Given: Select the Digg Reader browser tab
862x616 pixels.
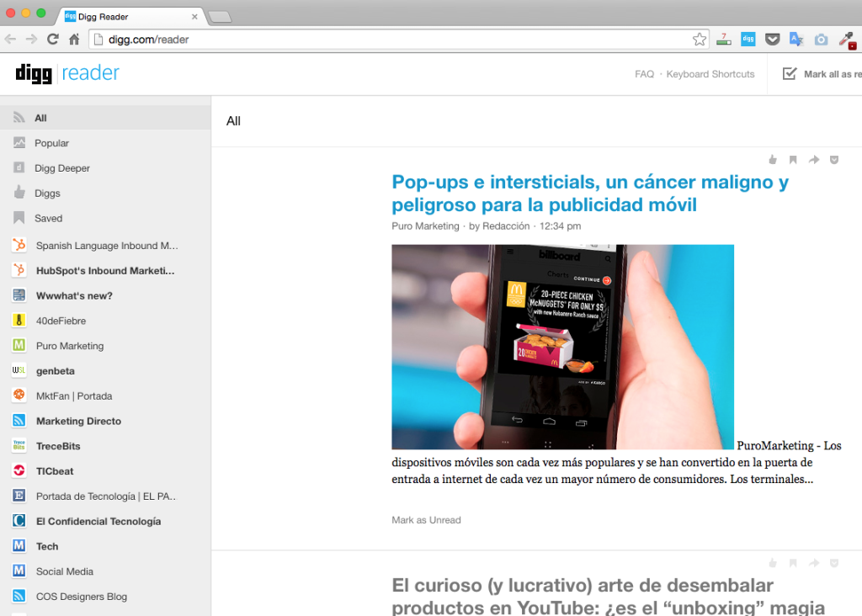Looking at the screenshot, I should (x=130, y=17).
